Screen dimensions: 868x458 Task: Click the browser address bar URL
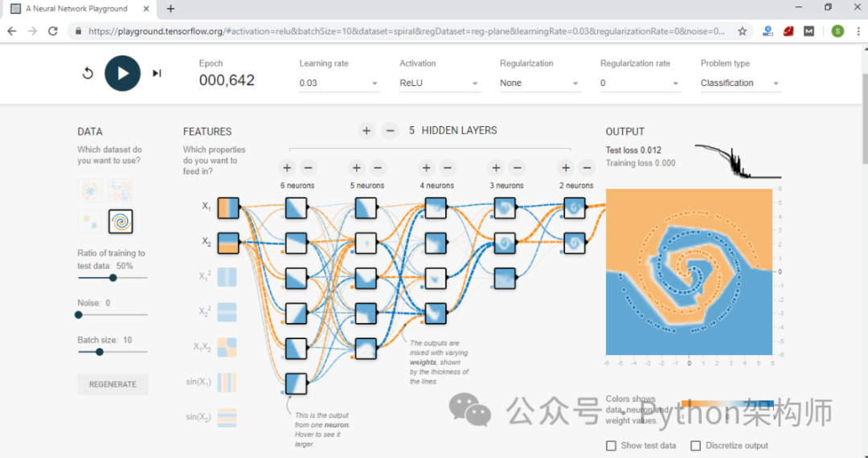[407, 31]
